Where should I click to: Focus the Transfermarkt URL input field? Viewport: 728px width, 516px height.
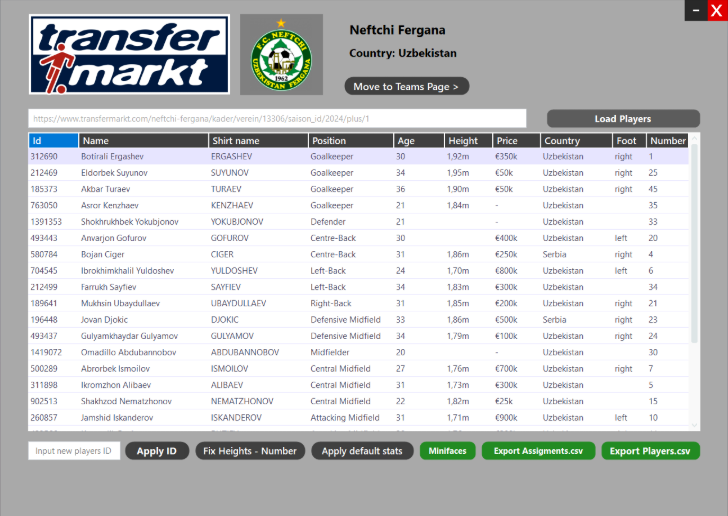click(x=277, y=119)
